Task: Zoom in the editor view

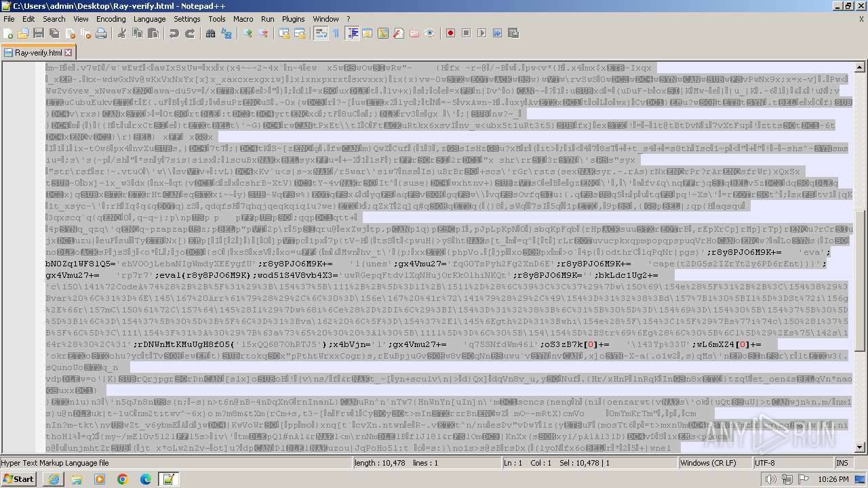Action: tap(248, 33)
